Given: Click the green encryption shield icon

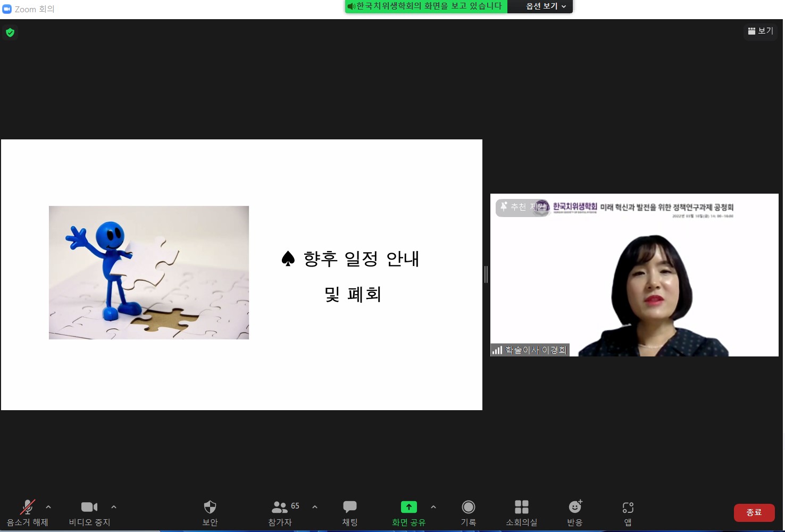Looking at the screenshot, I should point(10,32).
